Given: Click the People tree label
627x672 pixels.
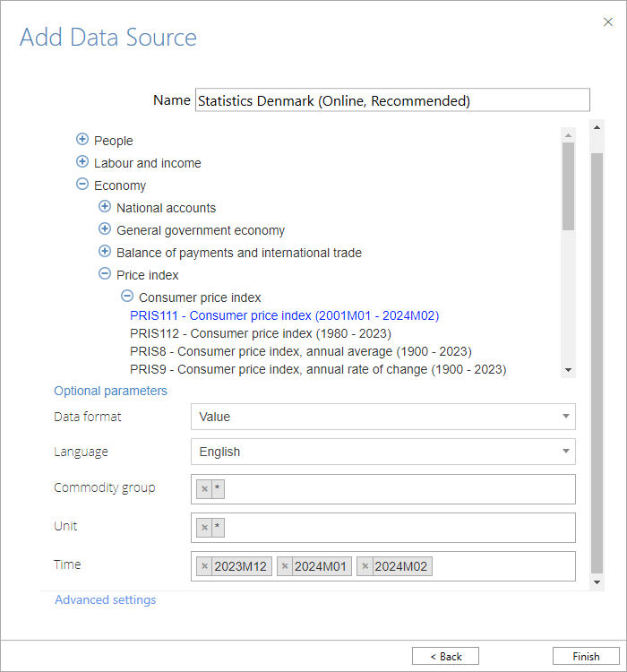Looking at the screenshot, I should pos(114,141).
